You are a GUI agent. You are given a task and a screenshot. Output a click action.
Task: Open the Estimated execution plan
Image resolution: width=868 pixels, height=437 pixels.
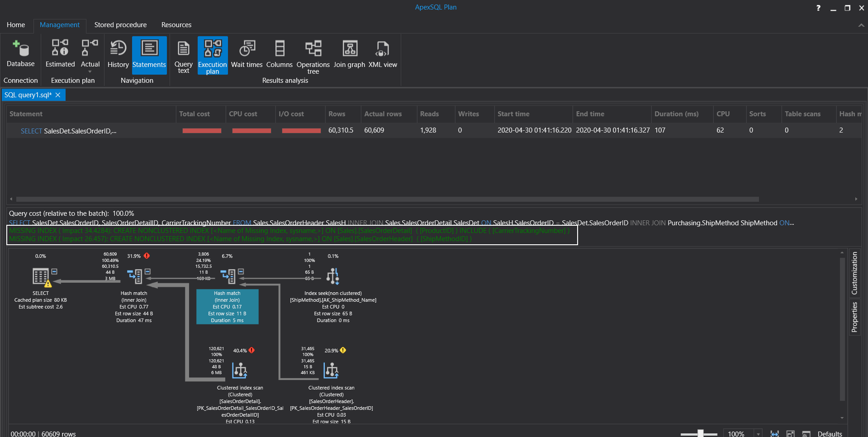coord(60,53)
